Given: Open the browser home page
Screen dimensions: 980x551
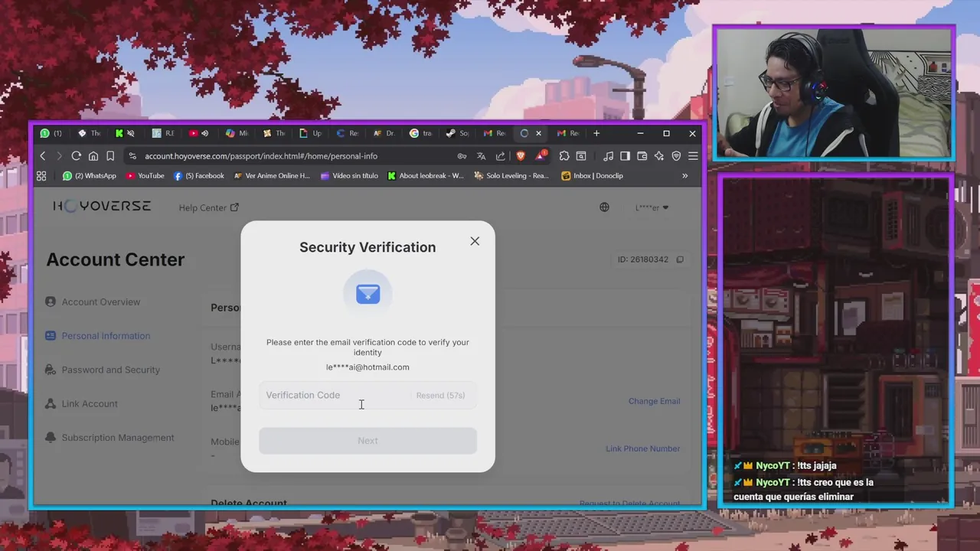Looking at the screenshot, I should click(x=93, y=156).
